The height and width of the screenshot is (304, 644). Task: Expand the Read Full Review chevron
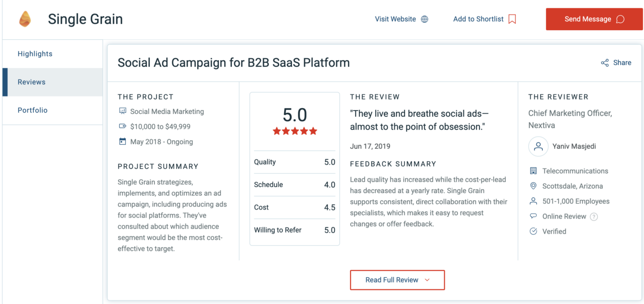click(427, 280)
